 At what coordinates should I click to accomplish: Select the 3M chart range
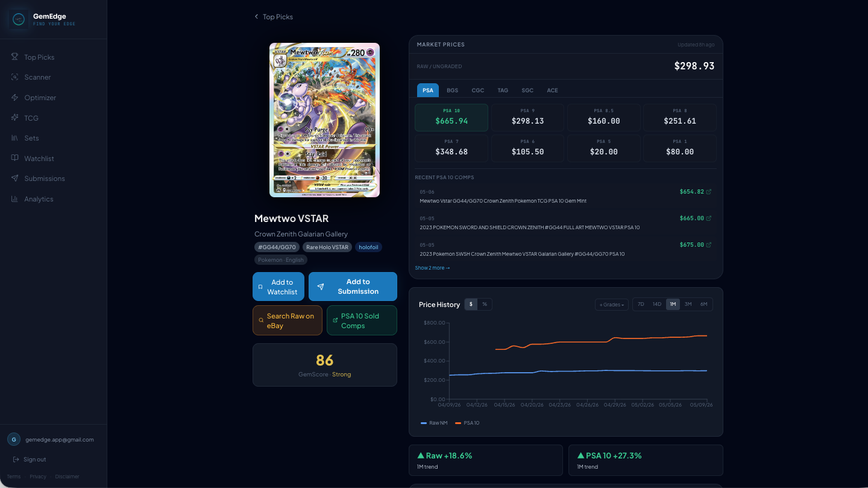pos(688,304)
